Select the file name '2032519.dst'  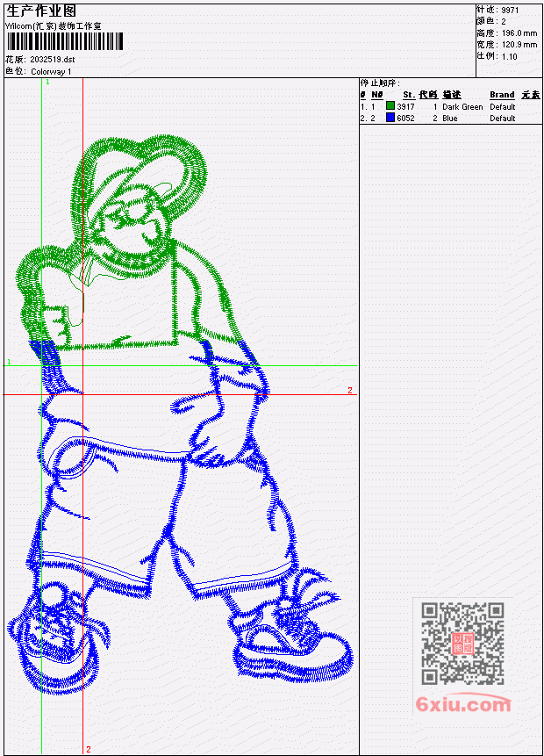click(53, 60)
